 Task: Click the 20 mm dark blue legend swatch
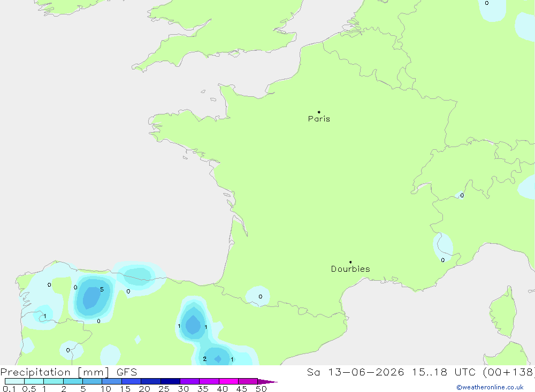[x=151, y=381]
